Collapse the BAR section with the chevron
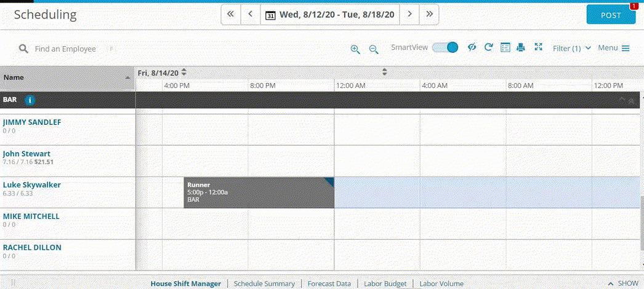 pos(622,100)
